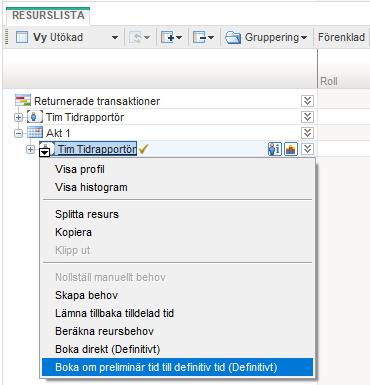The height and width of the screenshot is (385, 370).
Task: Click the checkmark beside selected Tim Tidrapportör
Action: coord(143,149)
